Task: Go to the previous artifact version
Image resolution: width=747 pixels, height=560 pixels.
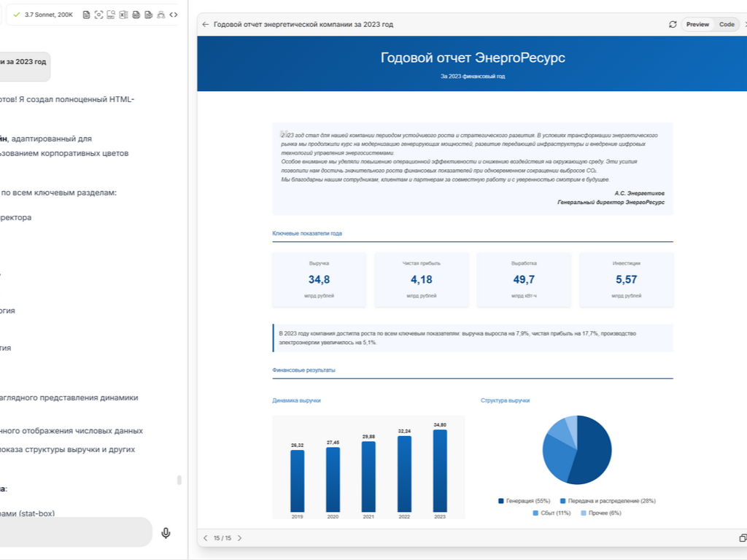Action: pyautogui.click(x=205, y=538)
